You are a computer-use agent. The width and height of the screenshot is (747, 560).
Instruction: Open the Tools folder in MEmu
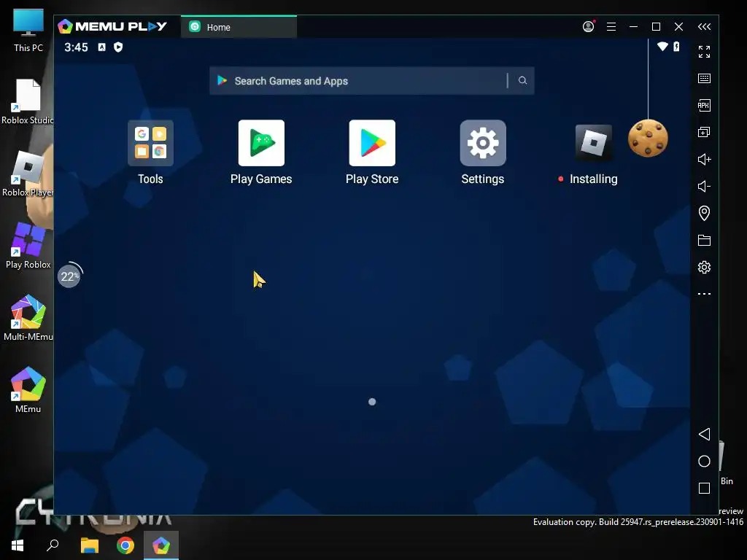click(x=150, y=143)
